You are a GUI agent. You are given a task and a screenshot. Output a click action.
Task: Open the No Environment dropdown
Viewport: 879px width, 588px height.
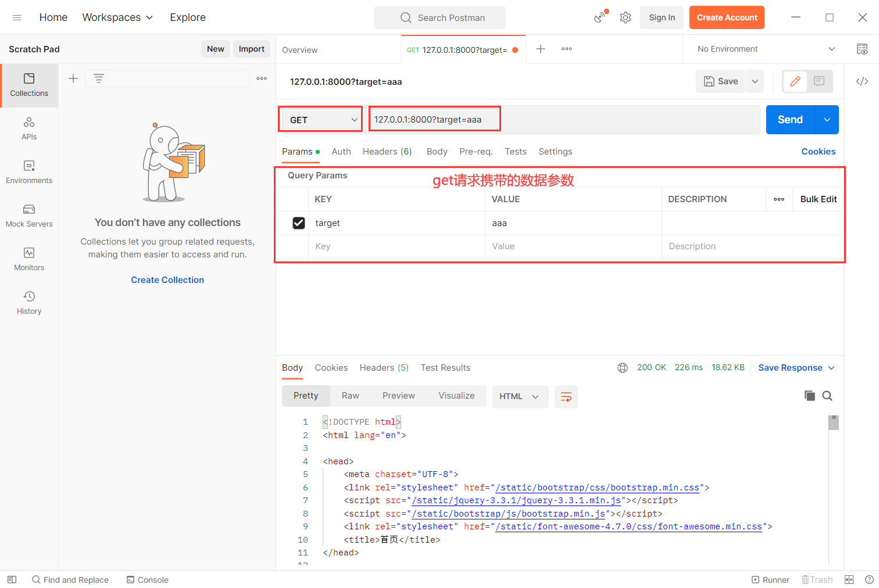point(766,49)
